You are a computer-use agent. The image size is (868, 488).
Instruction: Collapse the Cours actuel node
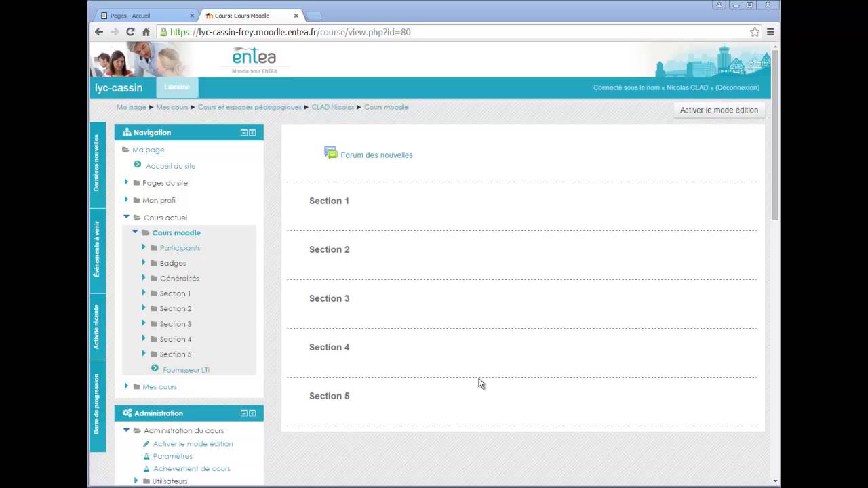[x=126, y=217]
